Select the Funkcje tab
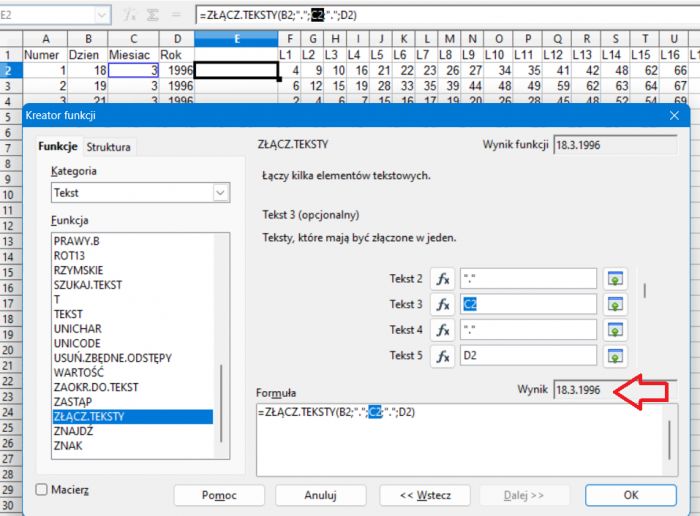Viewport: 700px width, 516px height. pos(58,146)
